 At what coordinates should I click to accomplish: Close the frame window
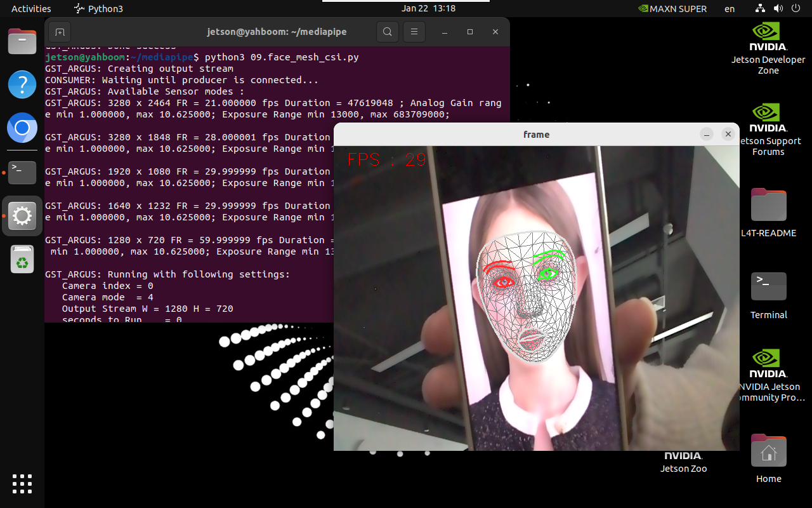point(728,134)
